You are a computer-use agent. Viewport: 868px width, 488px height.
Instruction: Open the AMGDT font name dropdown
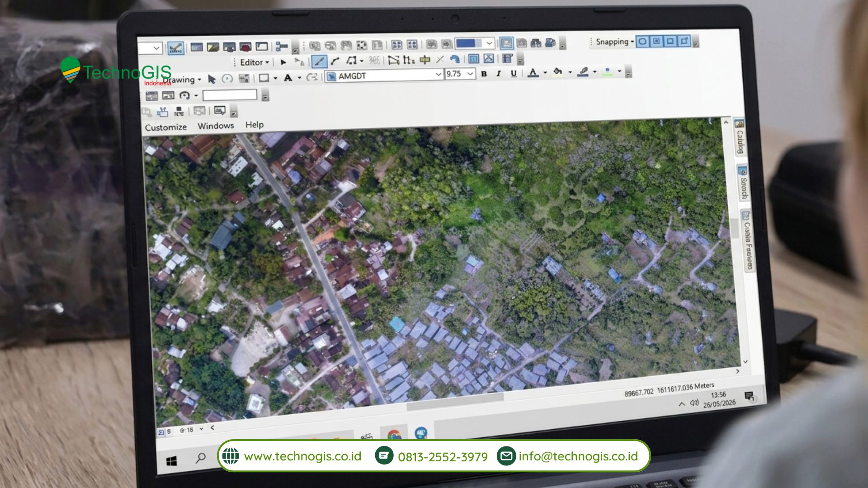[x=438, y=75]
